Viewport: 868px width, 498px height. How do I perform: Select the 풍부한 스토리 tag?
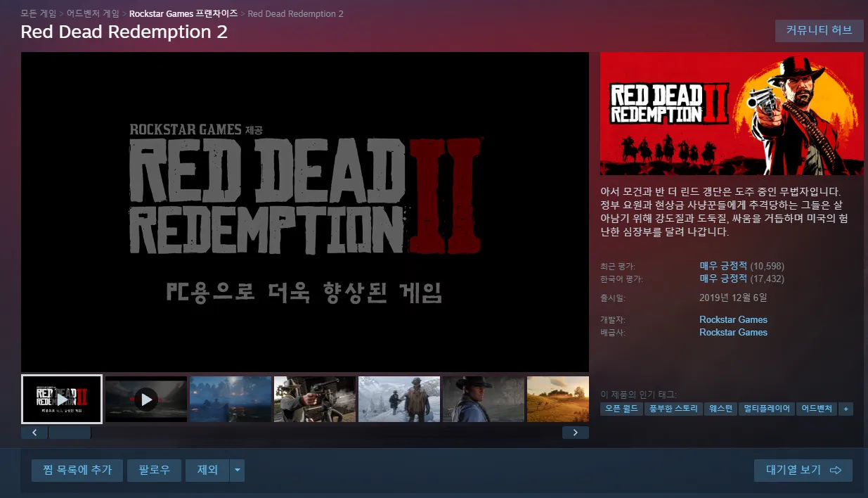click(x=674, y=409)
